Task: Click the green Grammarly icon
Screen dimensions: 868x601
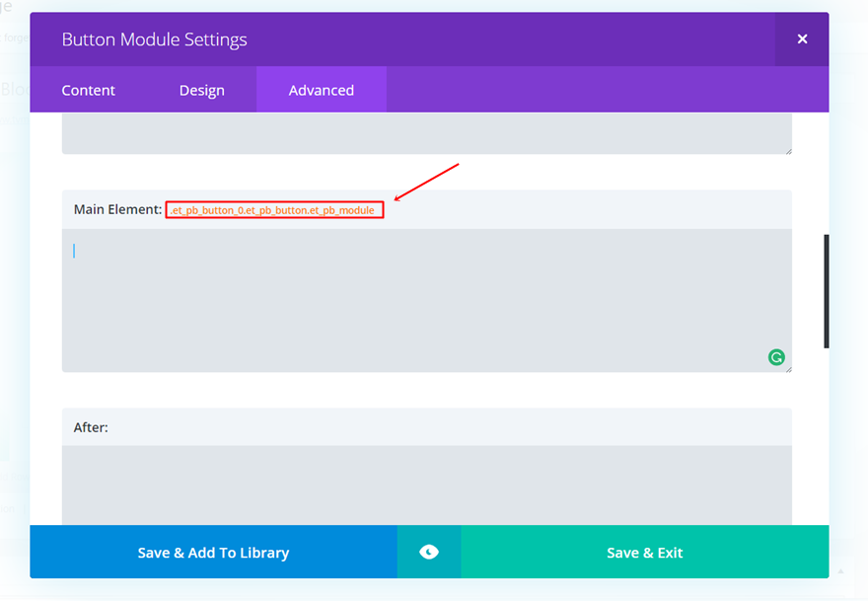Action: (776, 357)
